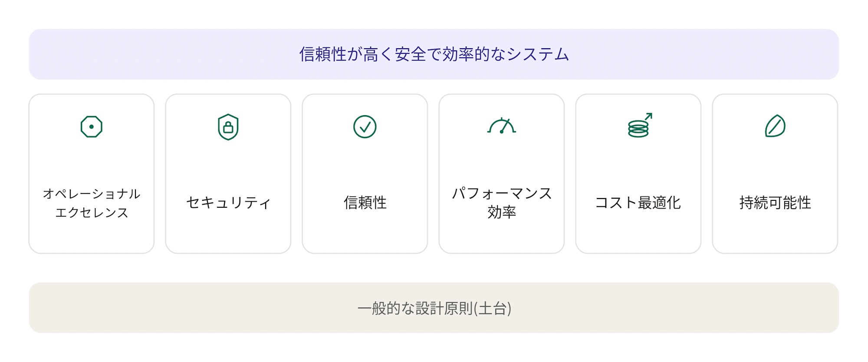
Task: Open the Reliability pillar card
Action: click(365, 174)
